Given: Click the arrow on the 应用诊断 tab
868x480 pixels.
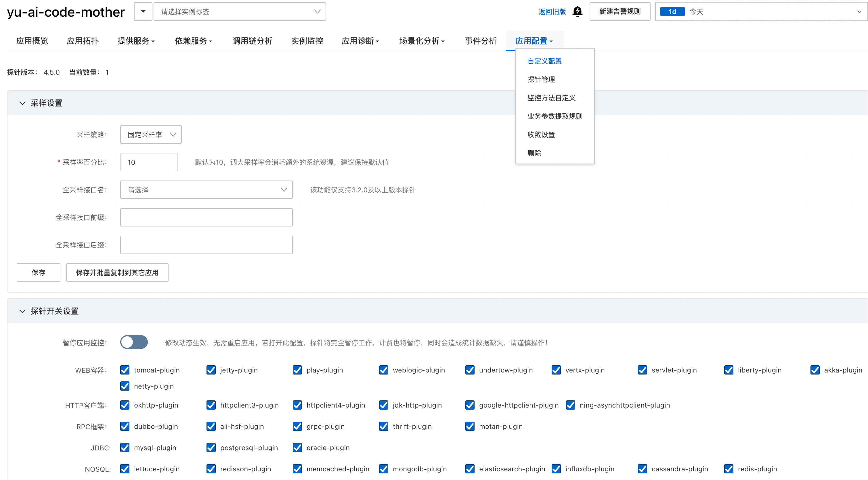Looking at the screenshot, I should tap(377, 41).
